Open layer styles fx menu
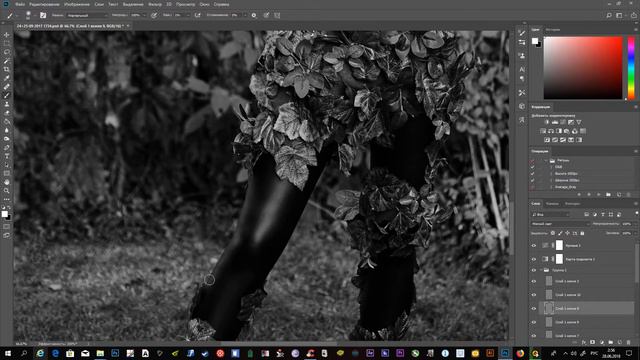 (x=584, y=342)
